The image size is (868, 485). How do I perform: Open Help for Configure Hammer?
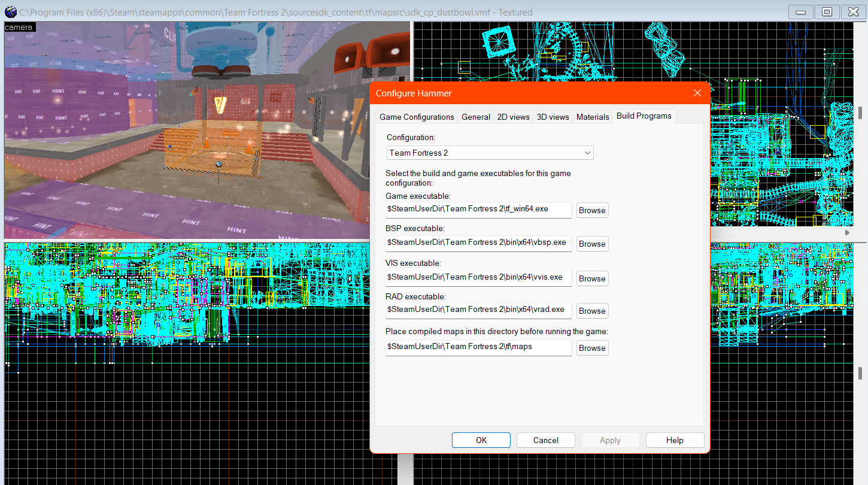click(675, 440)
